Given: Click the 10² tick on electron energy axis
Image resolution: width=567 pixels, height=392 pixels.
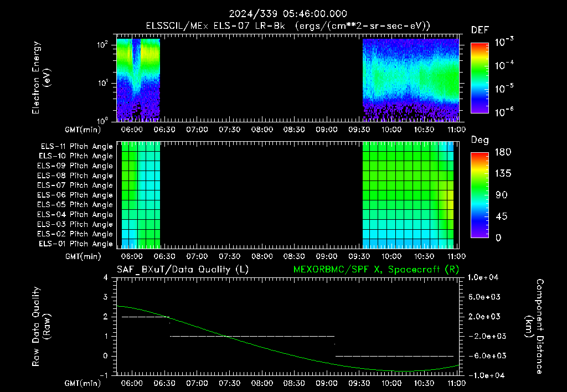Looking at the screenshot, I should point(102,45).
